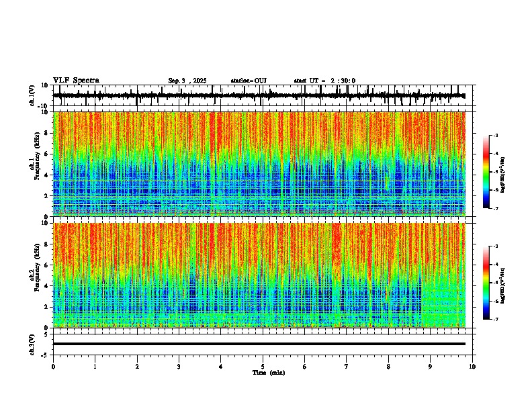
Task: Select the date "Sep. 3 , 2025"
Action: 187,81
